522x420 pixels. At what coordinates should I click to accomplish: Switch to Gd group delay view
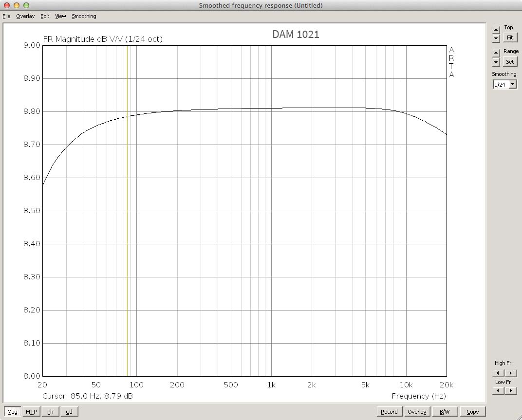[69, 412]
